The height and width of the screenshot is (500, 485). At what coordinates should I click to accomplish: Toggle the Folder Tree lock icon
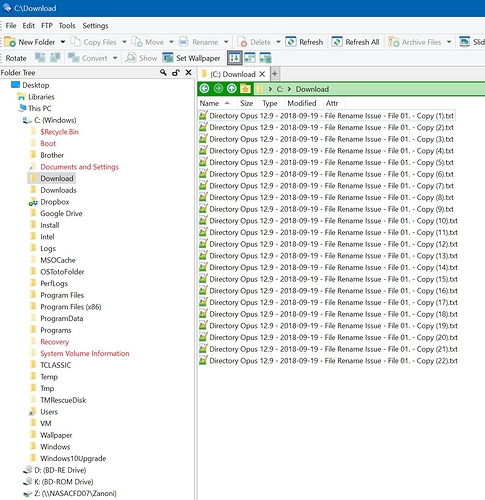tap(176, 72)
